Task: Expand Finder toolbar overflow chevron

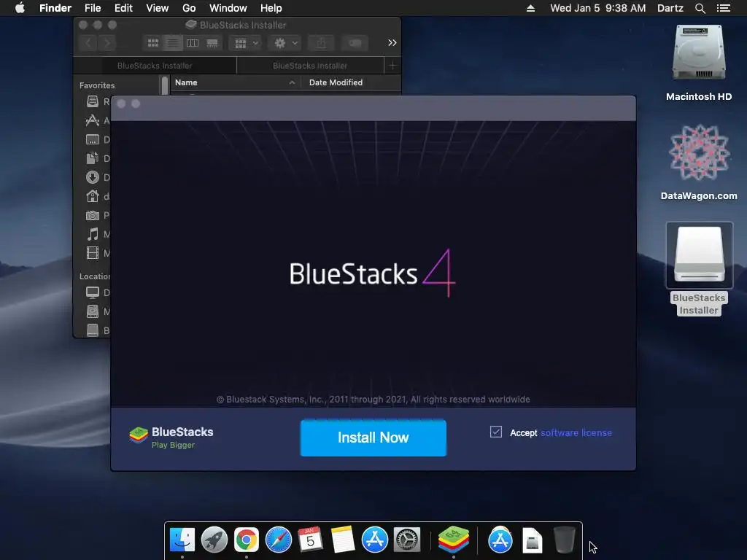Action: tap(392, 43)
